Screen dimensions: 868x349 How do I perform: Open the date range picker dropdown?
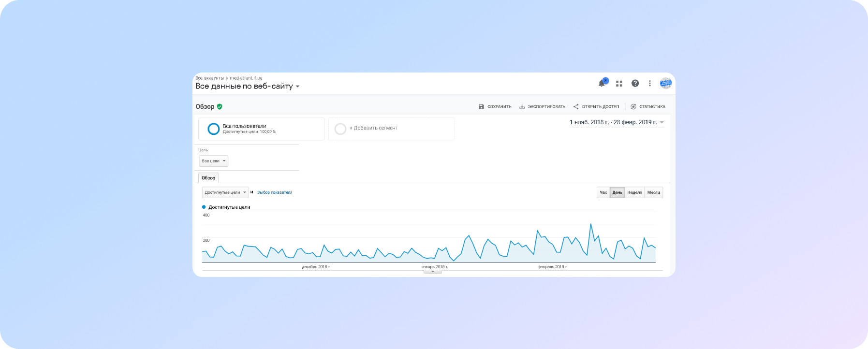617,122
